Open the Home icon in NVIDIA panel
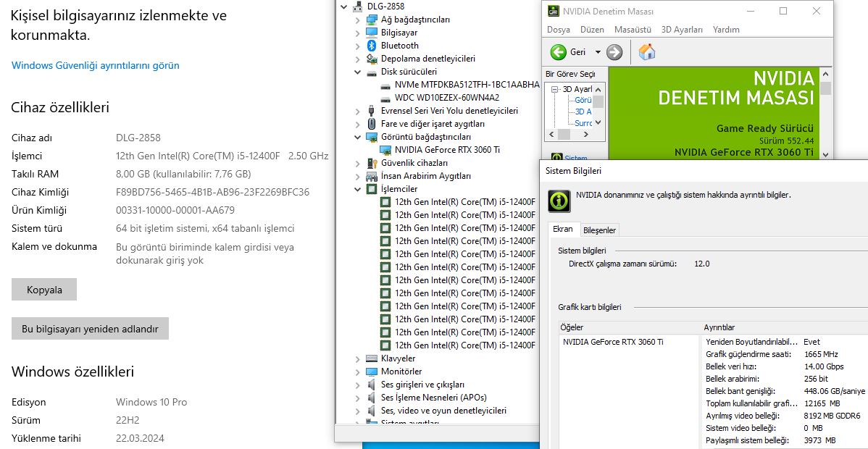The image size is (868, 449). click(x=646, y=52)
